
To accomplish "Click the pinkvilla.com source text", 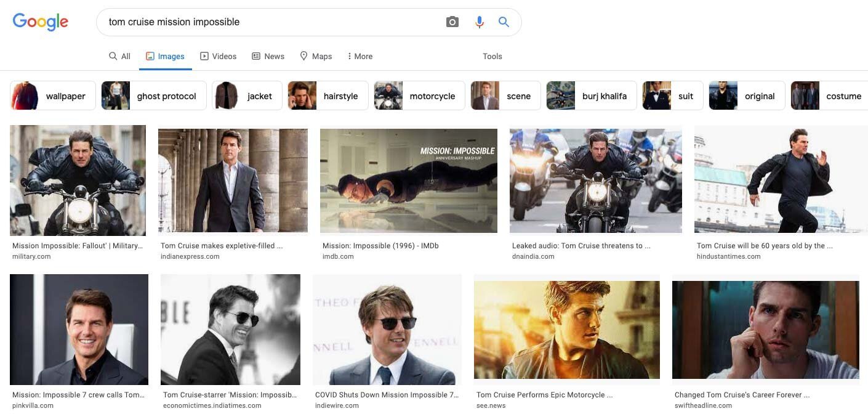I will point(33,405).
